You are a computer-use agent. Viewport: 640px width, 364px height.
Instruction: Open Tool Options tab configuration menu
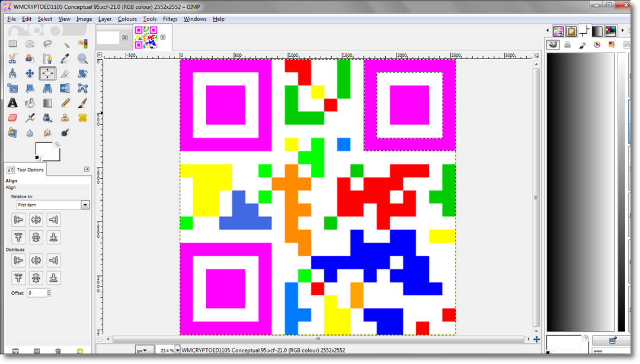(x=87, y=169)
